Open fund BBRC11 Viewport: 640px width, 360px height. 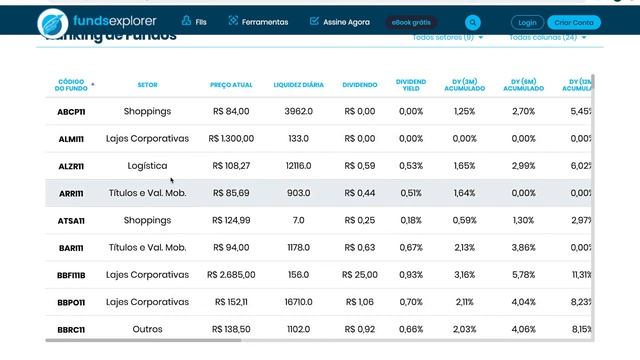tap(71, 330)
